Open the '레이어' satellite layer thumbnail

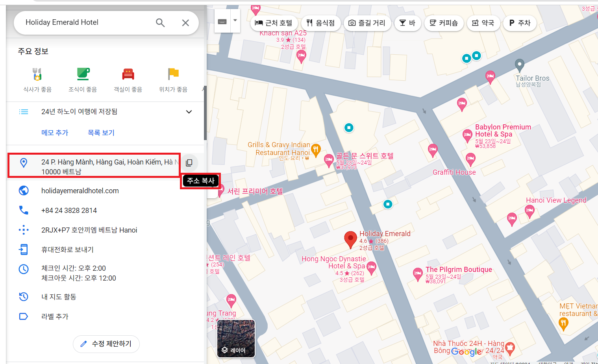236,338
